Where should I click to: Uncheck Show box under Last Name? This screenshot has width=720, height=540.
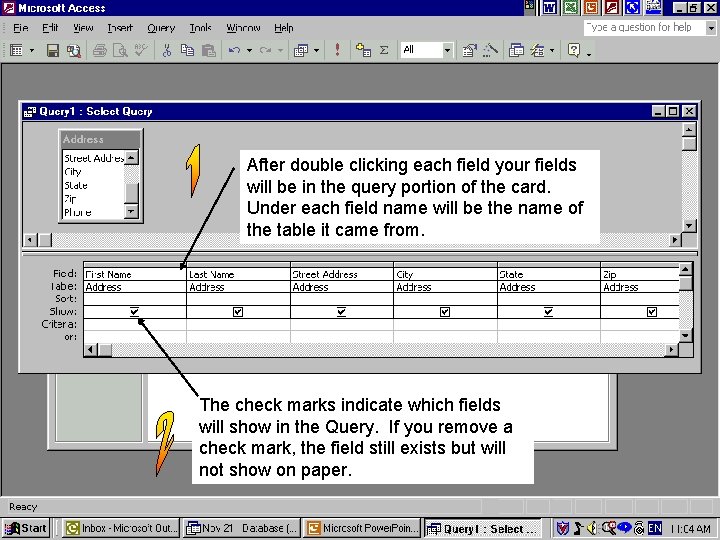tap(238, 312)
